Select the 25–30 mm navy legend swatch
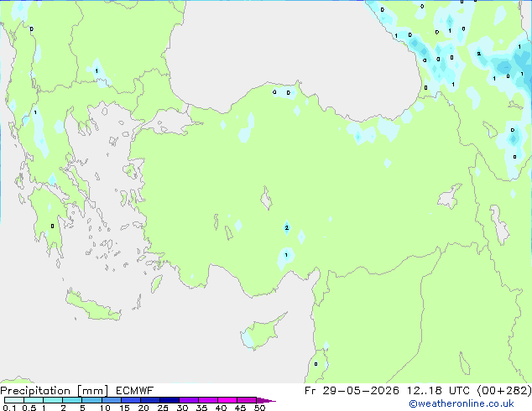 click(x=170, y=400)
